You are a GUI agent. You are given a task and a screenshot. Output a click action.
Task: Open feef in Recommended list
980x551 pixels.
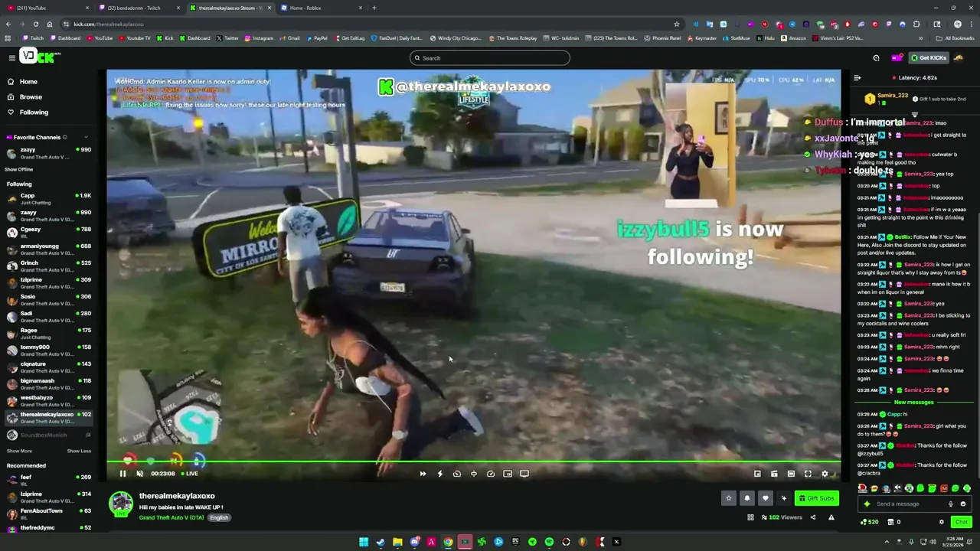point(47,481)
